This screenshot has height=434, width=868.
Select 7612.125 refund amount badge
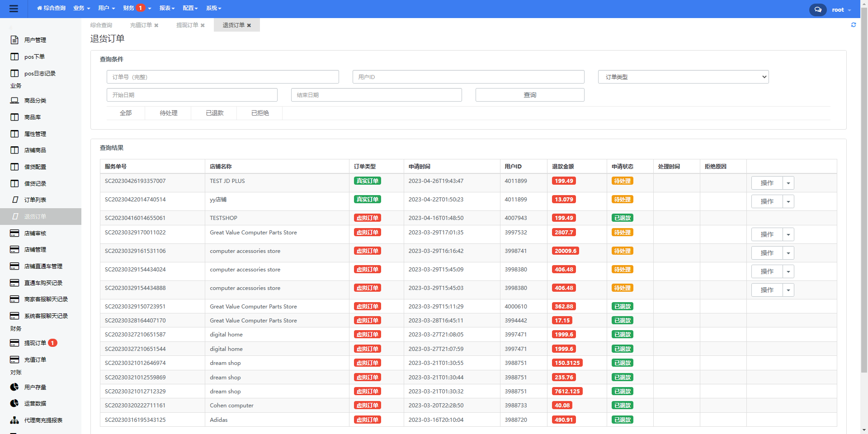[x=567, y=391]
